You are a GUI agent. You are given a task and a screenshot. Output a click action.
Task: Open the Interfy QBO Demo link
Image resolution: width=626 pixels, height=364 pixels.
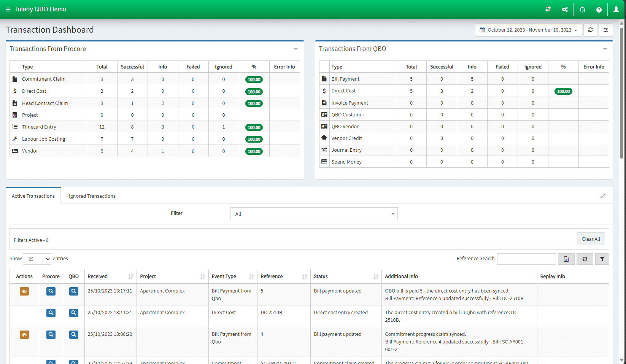click(x=41, y=9)
